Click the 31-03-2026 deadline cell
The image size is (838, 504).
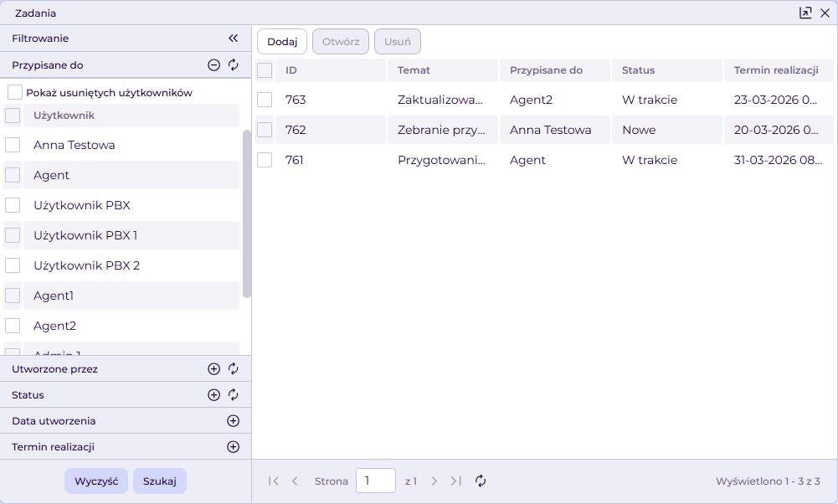[779, 160]
